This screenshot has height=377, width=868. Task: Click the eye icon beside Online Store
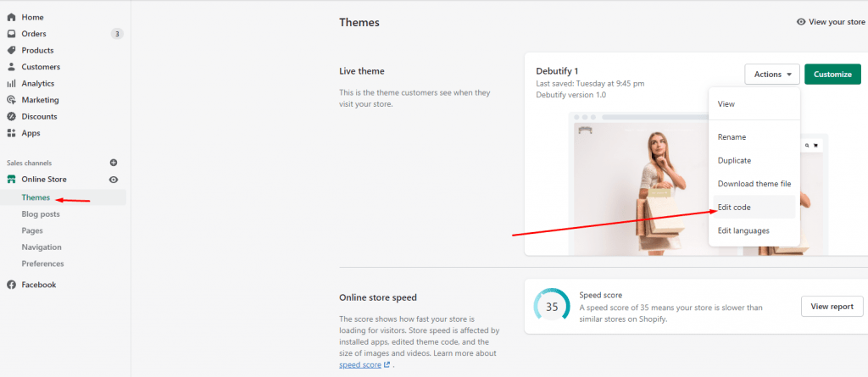click(x=114, y=180)
